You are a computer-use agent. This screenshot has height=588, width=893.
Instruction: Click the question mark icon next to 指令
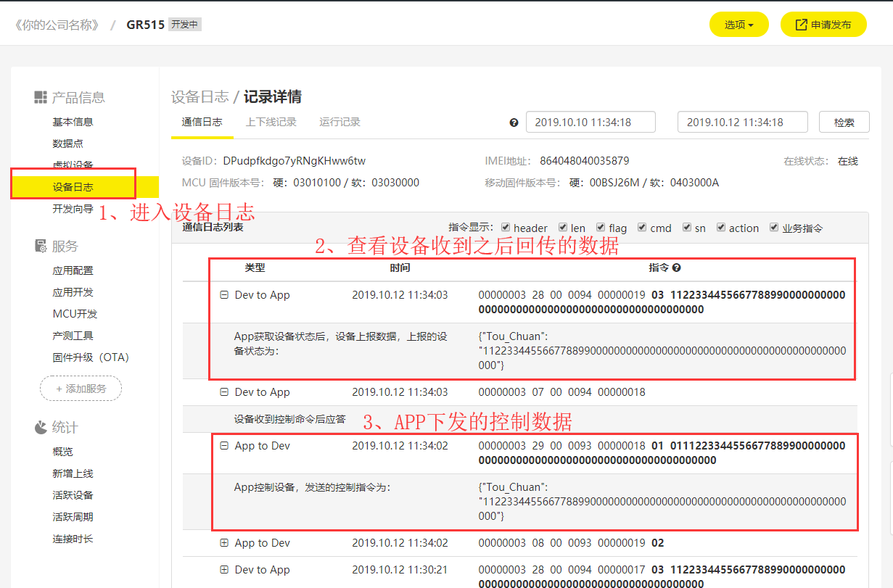click(x=676, y=268)
